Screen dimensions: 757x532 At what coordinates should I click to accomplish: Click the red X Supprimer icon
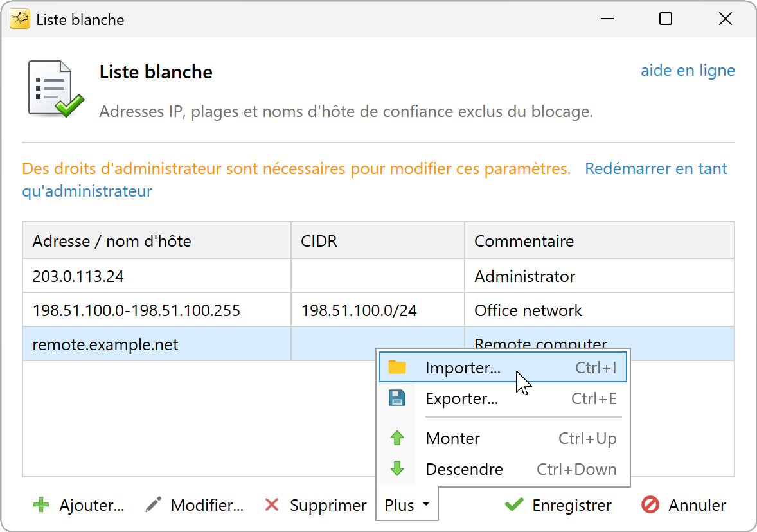pos(272,505)
